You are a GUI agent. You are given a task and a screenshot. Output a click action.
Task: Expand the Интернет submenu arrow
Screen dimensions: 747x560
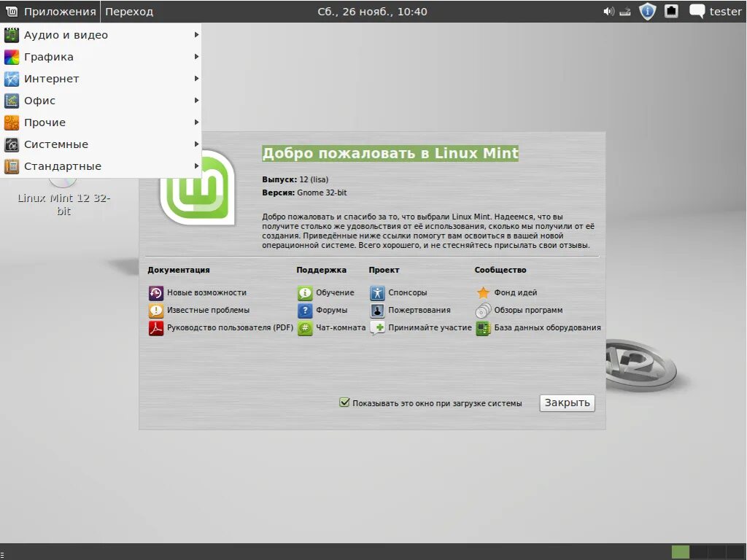196,79
